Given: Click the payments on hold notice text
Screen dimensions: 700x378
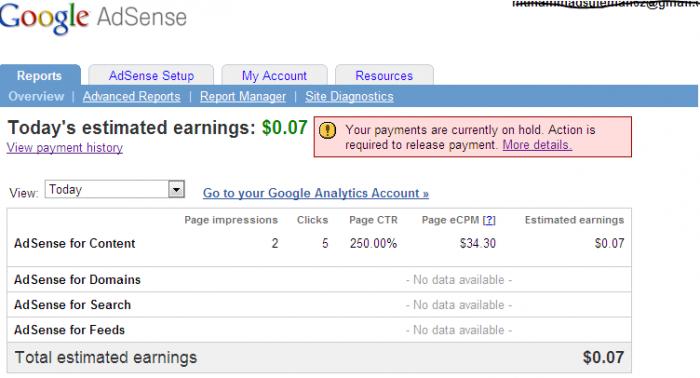Looking at the screenshot, I should 470,137.
